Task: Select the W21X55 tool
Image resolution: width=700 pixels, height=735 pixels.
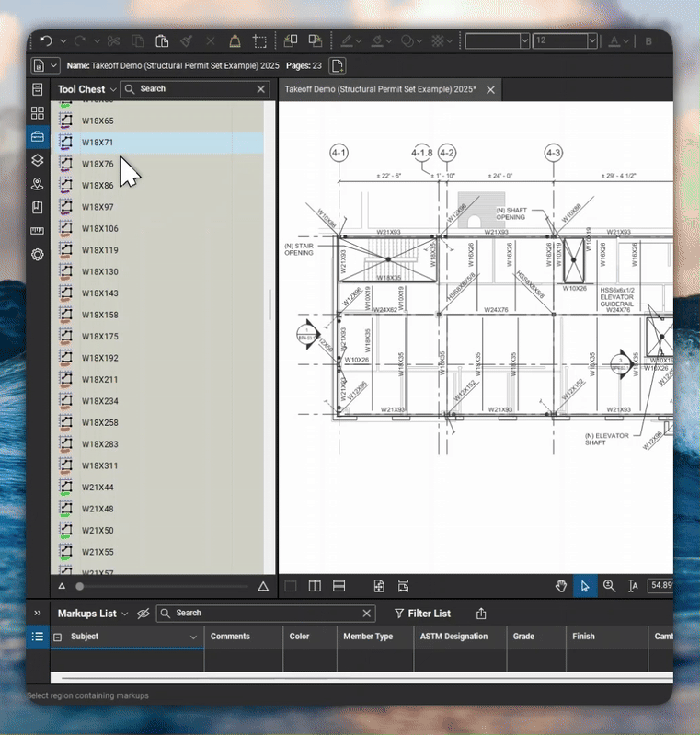Action: tap(159, 552)
